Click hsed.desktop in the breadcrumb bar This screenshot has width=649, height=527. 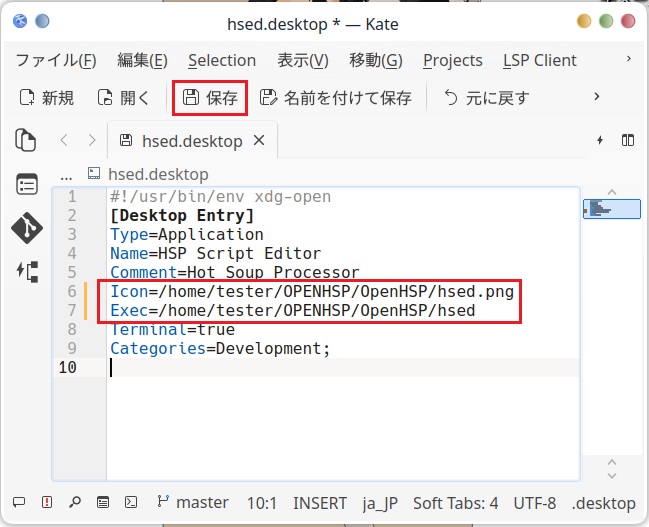tap(148, 174)
